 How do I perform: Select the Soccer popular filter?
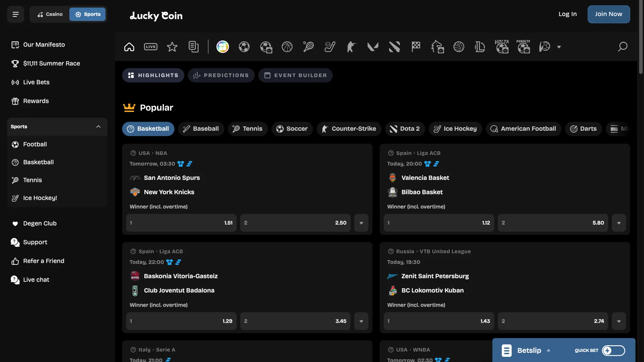(x=292, y=129)
